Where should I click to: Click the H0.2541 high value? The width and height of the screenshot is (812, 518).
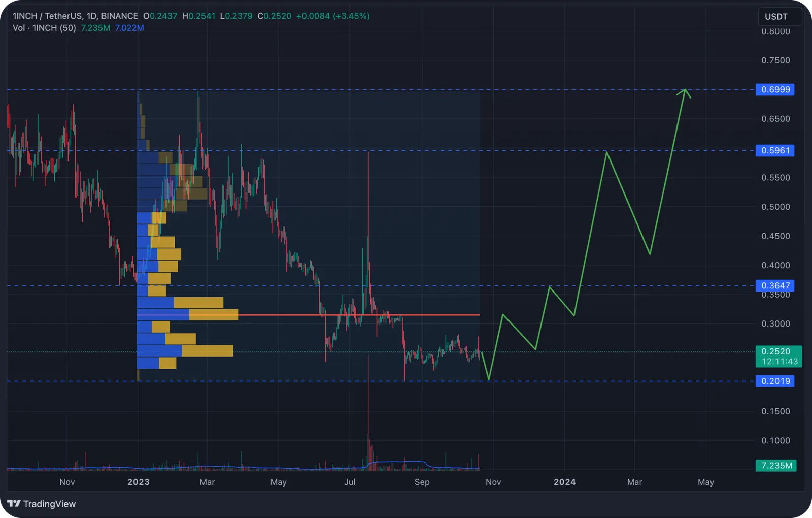pos(198,16)
